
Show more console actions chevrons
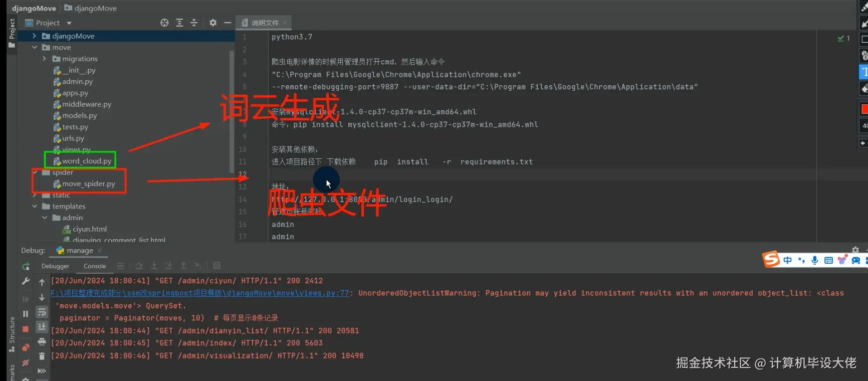click(x=42, y=371)
